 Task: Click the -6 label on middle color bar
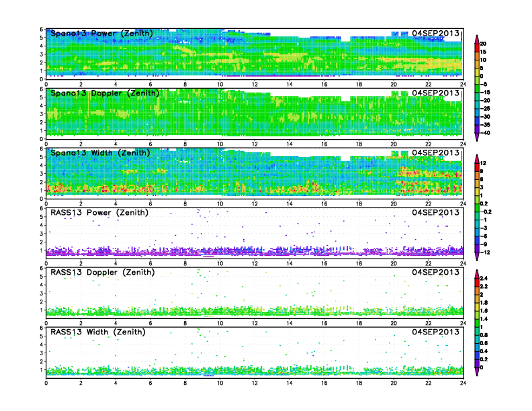(484, 236)
